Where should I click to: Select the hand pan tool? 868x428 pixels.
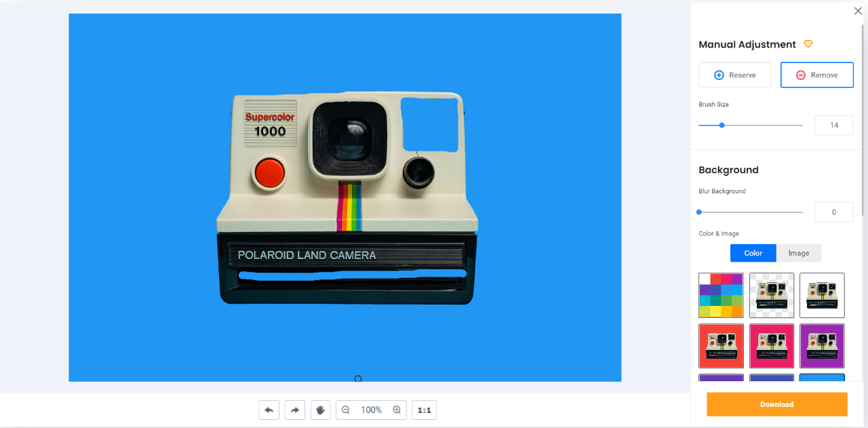(x=321, y=410)
